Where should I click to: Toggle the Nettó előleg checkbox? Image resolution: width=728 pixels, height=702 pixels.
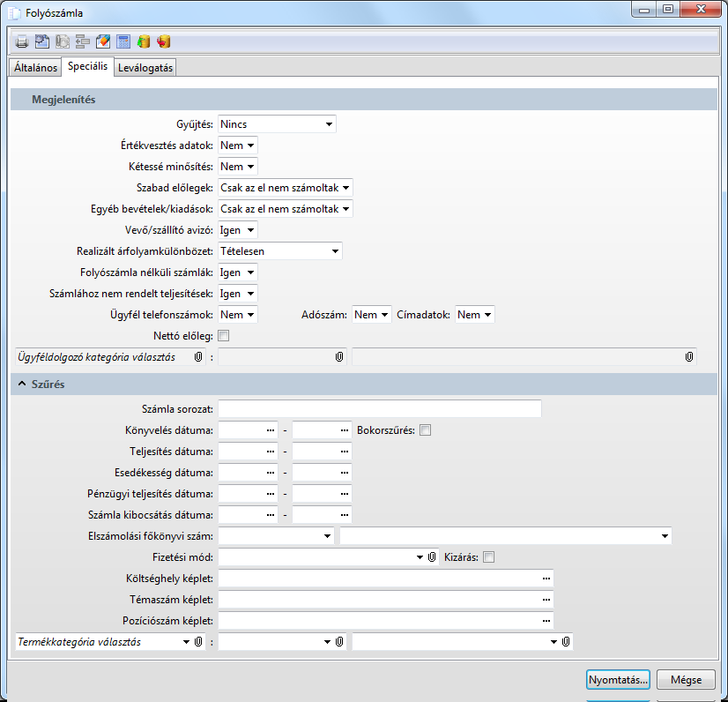224,336
